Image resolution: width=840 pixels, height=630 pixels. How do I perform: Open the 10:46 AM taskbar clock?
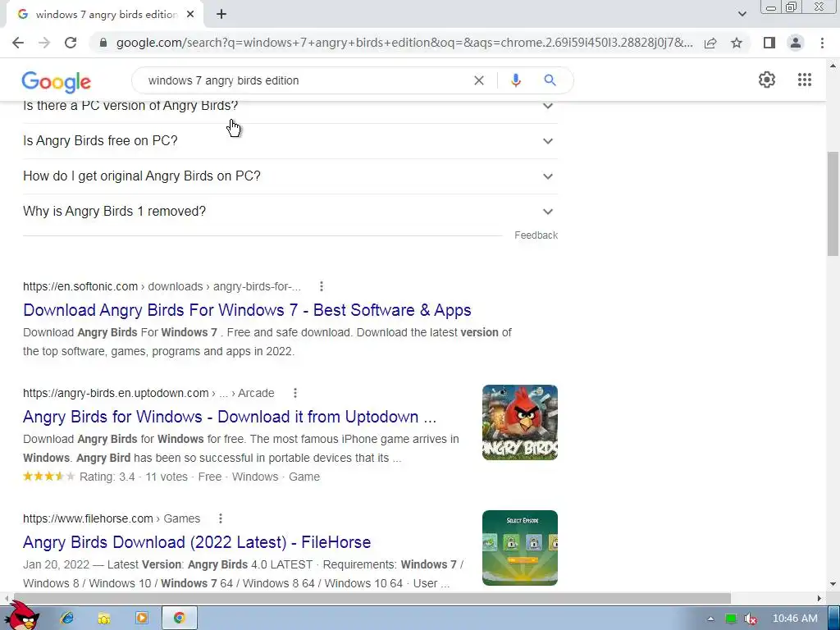point(795,619)
